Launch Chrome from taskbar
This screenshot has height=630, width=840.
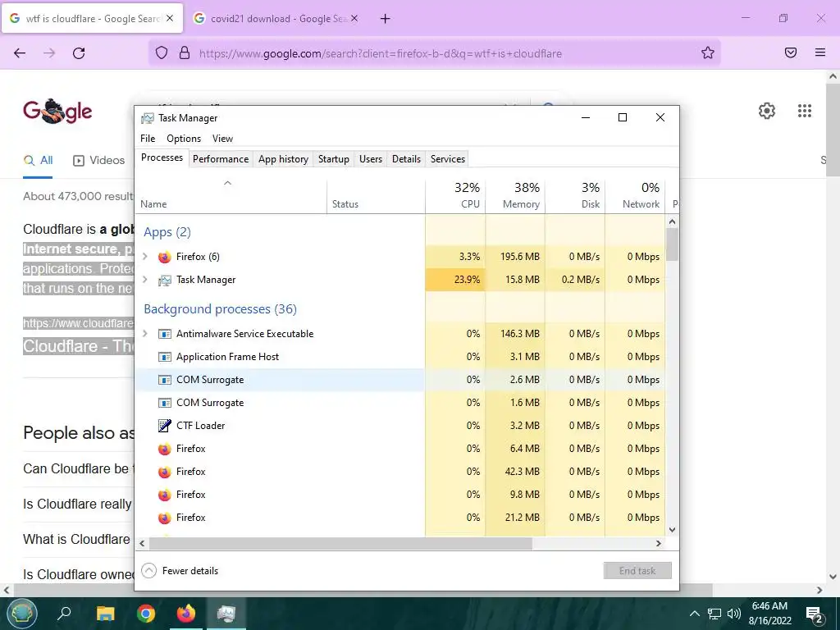point(146,614)
